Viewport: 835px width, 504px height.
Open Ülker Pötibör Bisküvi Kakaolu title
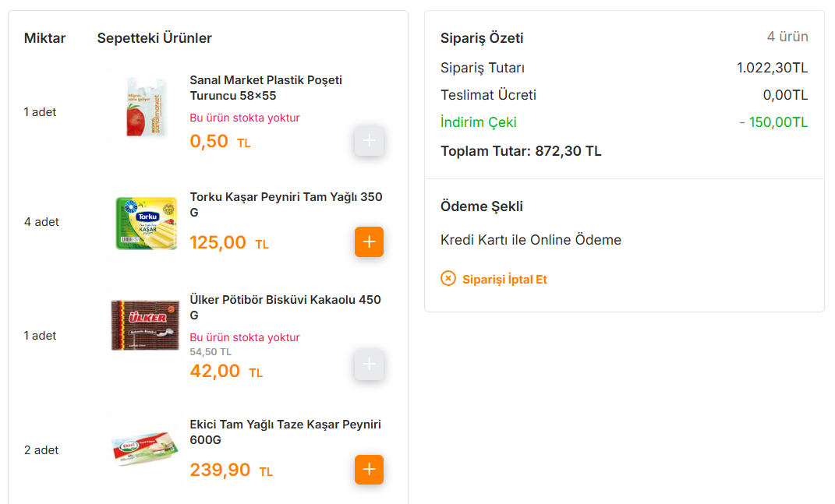[x=285, y=307]
